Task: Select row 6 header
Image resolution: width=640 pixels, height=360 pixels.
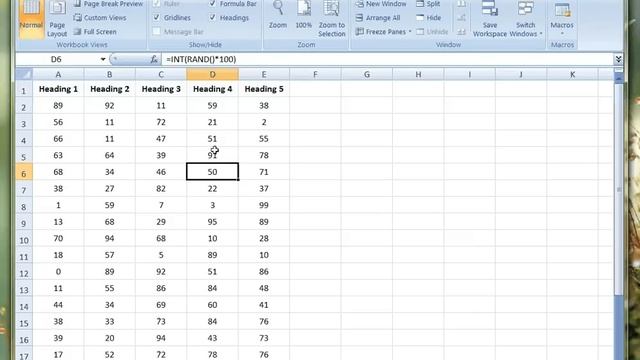Action: pos(24,173)
